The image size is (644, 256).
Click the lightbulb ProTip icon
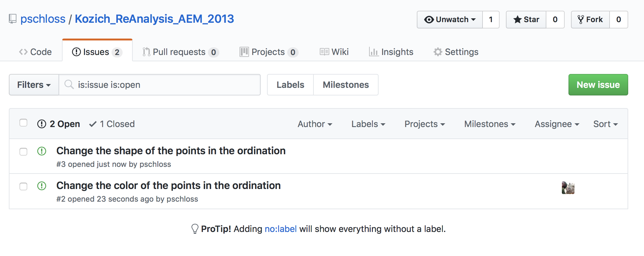pyautogui.click(x=195, y=229)
